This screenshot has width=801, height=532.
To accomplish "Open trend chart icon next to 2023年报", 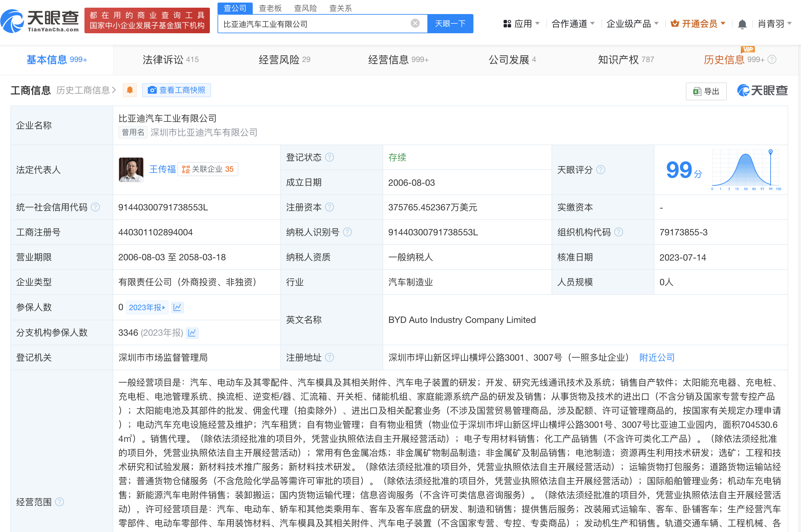I will pos(177,307).
